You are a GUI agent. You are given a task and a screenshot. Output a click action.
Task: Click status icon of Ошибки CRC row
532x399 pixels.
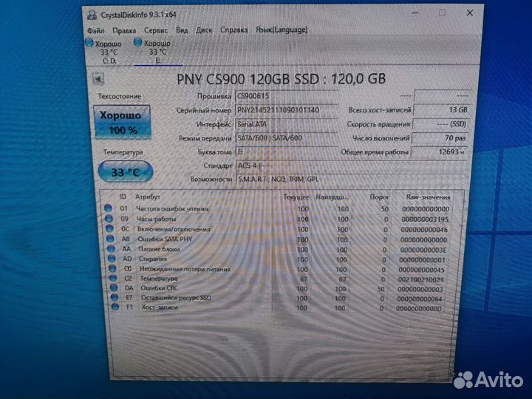tap(114, 287)
